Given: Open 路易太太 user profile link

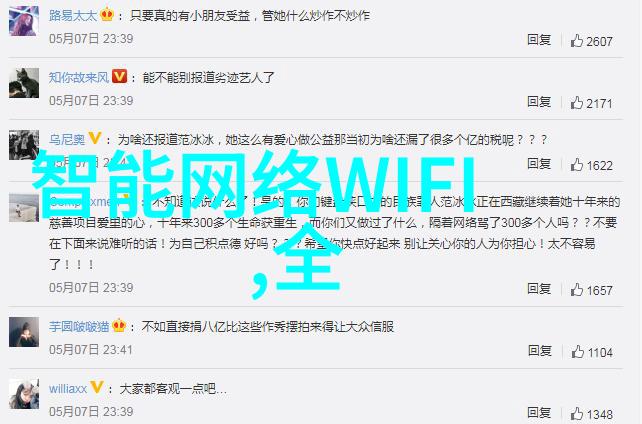Looking at the screenshot, I should coord(73,16).
